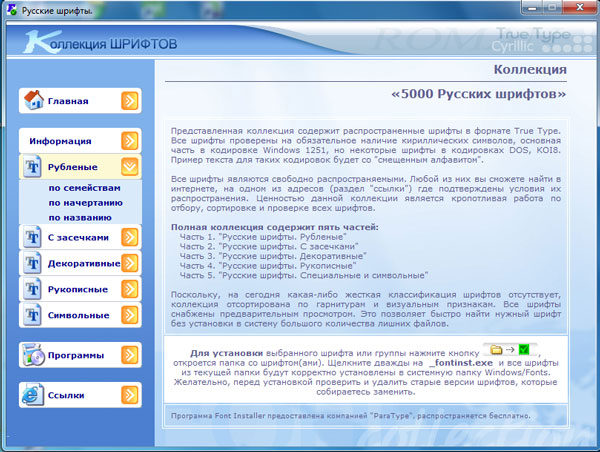This screenshot has width=600, height=452.
Task: Click the TT font icon next to С засечками
Action: (x=32, y=237)
